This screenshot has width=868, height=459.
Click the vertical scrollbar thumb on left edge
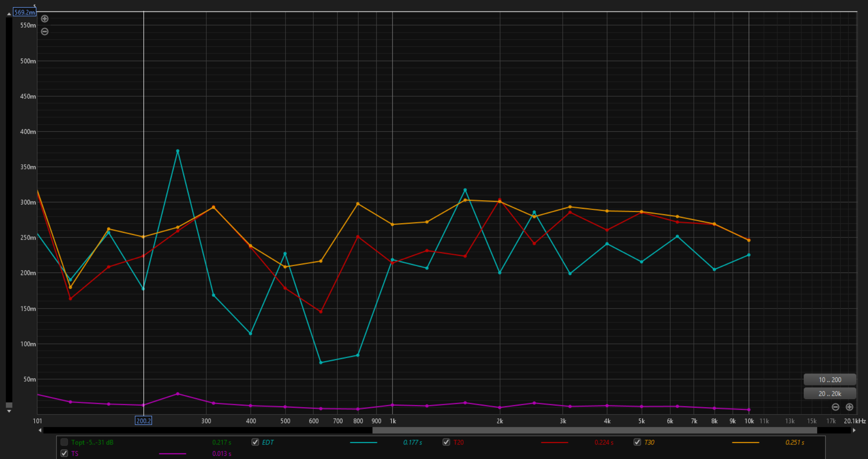pyautogui.click(x=9, y=405)
